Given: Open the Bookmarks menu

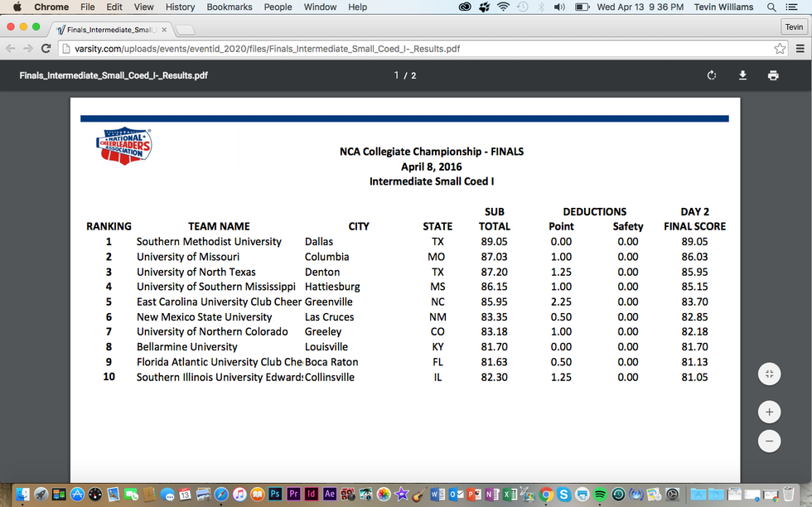Looking at the screenshot, I should tap(230, 7).
